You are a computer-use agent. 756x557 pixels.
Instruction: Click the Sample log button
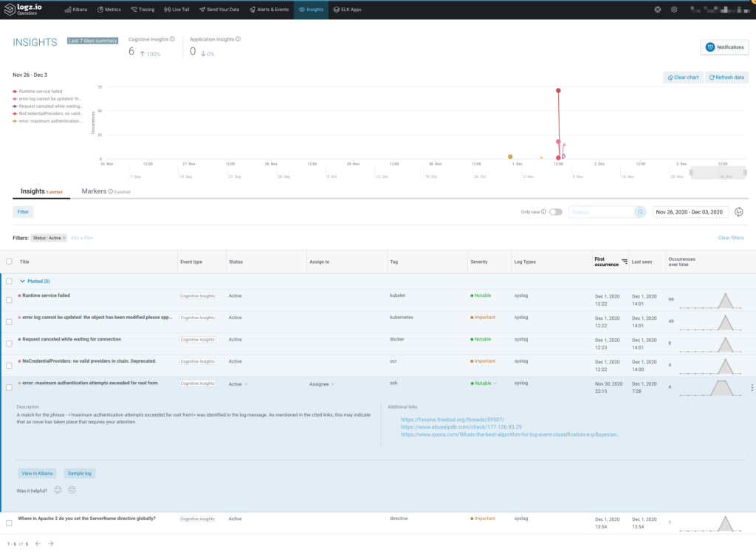pyautogui.click(x=80, y=473)
